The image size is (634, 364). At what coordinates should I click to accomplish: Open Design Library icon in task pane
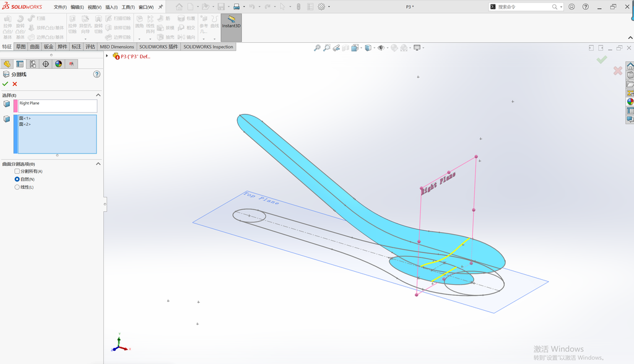[x=630, y=75]
